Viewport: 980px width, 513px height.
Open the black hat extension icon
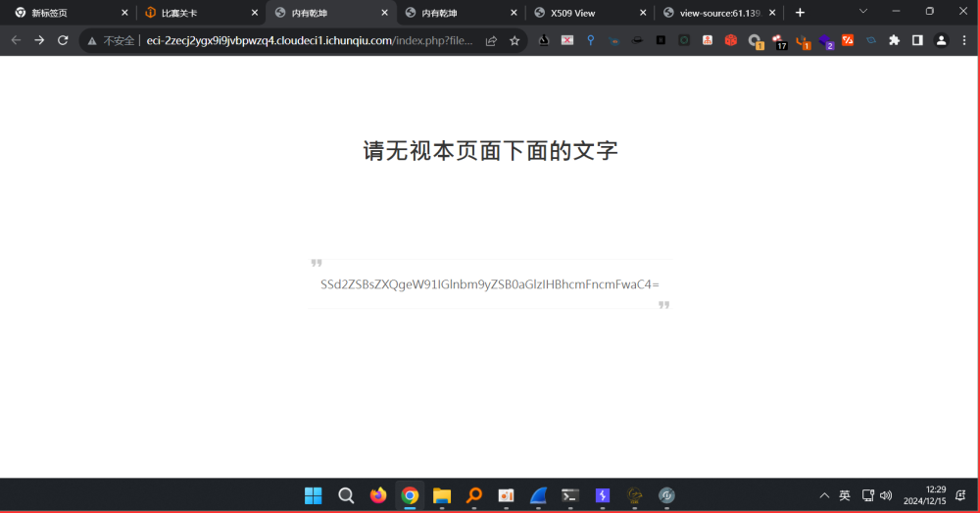click(x=637, y=40)
